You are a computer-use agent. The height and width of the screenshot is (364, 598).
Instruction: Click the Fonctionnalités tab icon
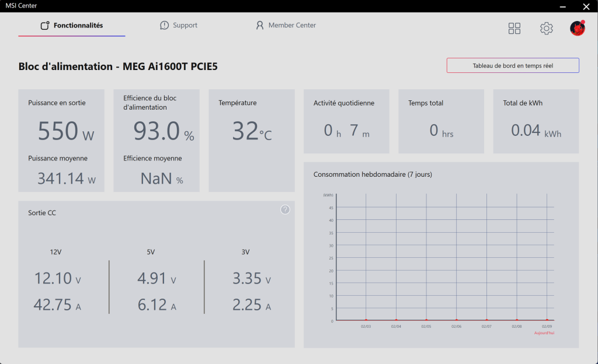45,25
